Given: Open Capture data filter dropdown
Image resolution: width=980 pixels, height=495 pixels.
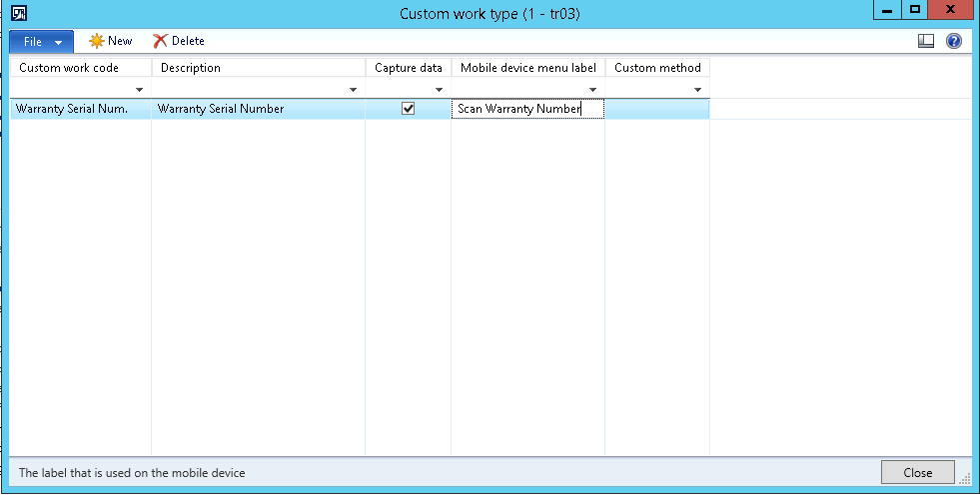Looking at the screenshot, I should [439, 90].
